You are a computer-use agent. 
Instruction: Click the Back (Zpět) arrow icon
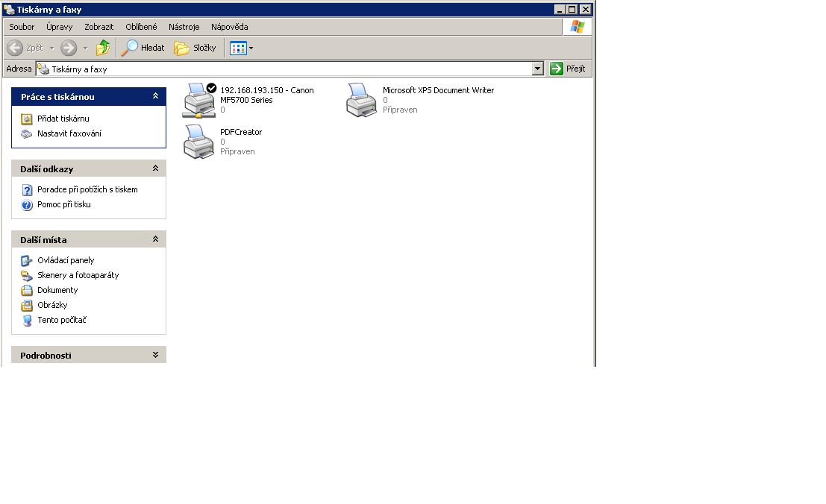tap(15, 48)
